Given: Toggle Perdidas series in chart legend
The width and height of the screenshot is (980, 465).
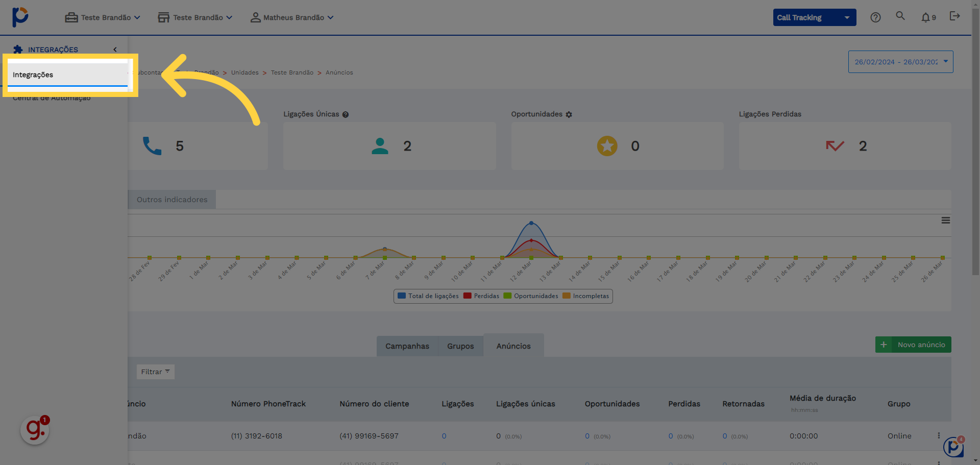Looking at the screenshot, I should [x=481, y=296].
